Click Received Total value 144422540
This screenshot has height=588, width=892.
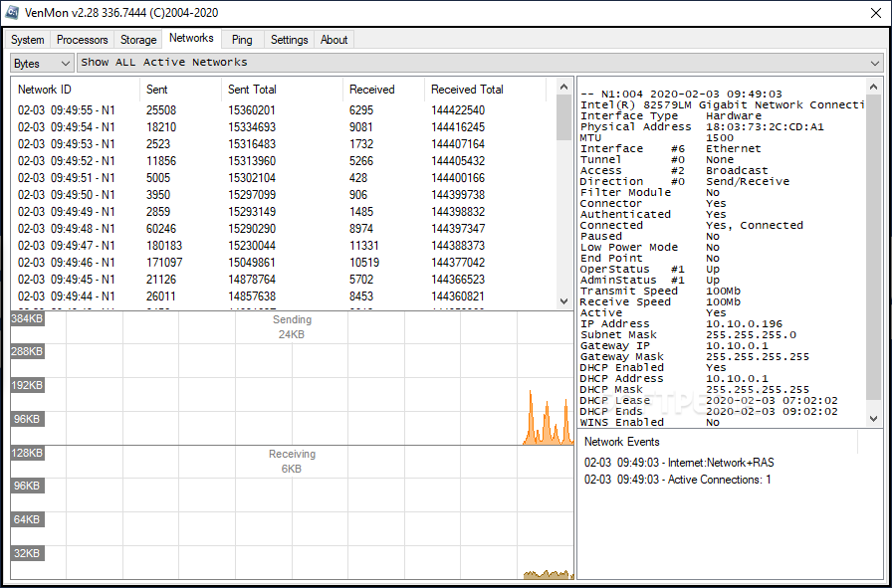(458, 110)
